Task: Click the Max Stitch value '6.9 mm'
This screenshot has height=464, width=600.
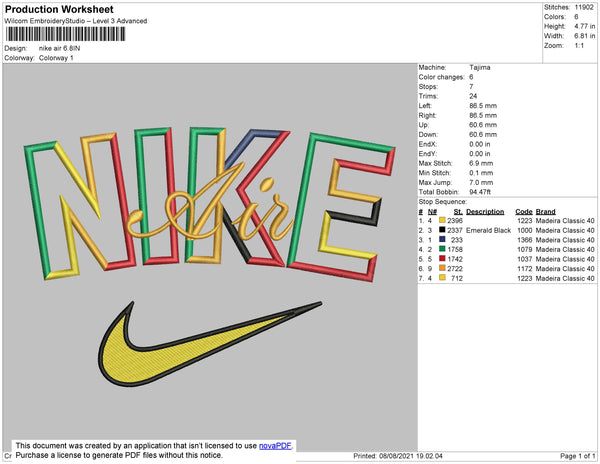Action: pos(481,163)
